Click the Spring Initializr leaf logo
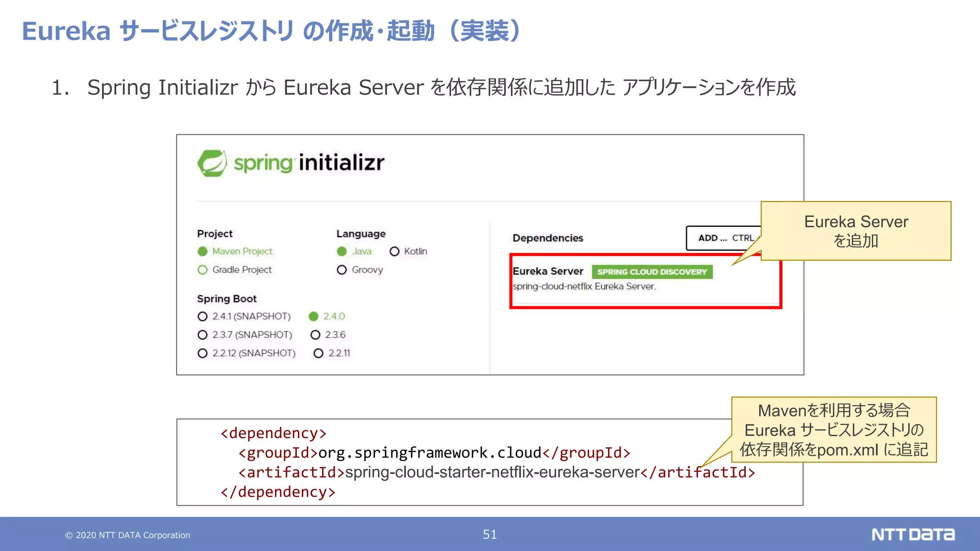Image resolution: width=980 pixels, height=551 pixels. pyautogui.click(x=212, y=163)
